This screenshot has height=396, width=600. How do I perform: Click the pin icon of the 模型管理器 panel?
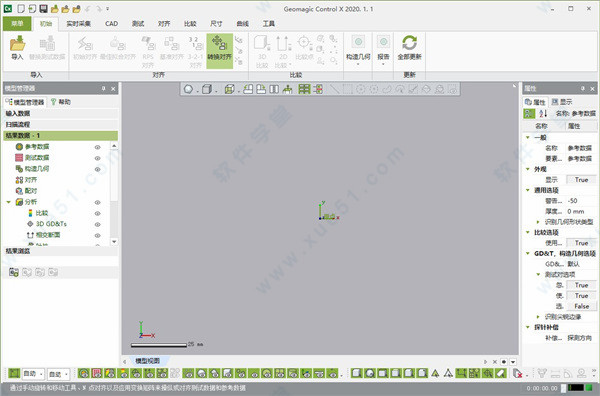pos(103,88)
